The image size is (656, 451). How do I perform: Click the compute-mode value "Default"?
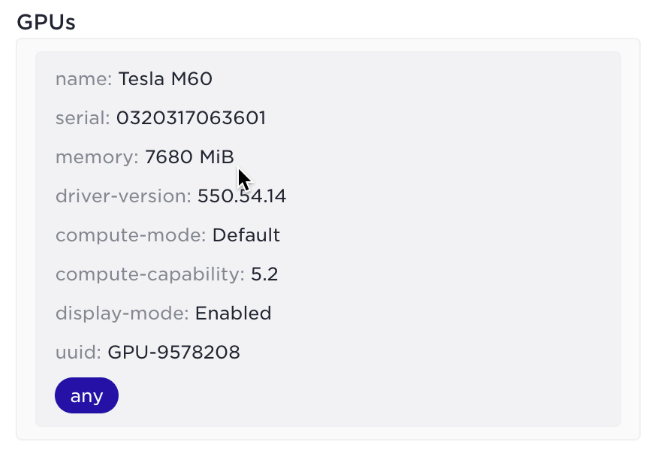[x=246, y=235]
